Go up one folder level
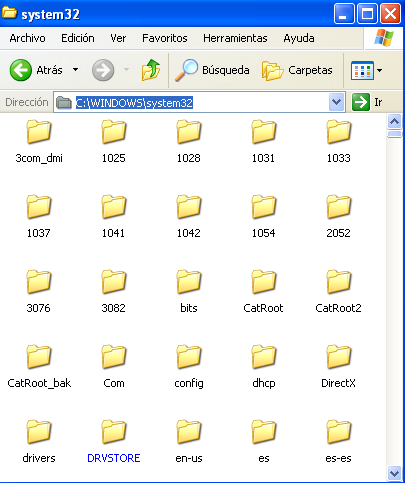 click(151, 70)
